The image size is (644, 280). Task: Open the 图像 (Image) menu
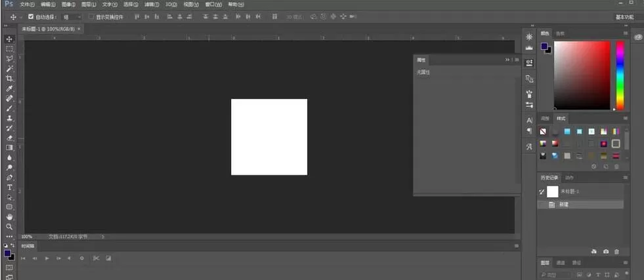pyautogui.click(x=68, y=5)
